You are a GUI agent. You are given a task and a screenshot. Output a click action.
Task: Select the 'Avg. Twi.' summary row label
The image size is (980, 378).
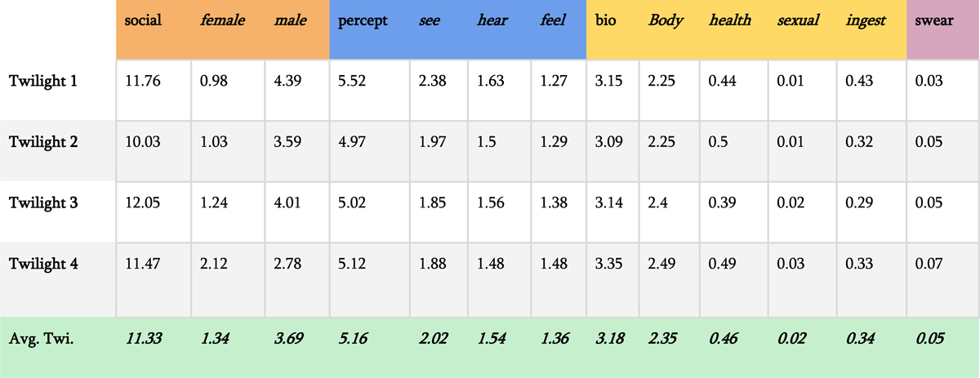[42, 337]
